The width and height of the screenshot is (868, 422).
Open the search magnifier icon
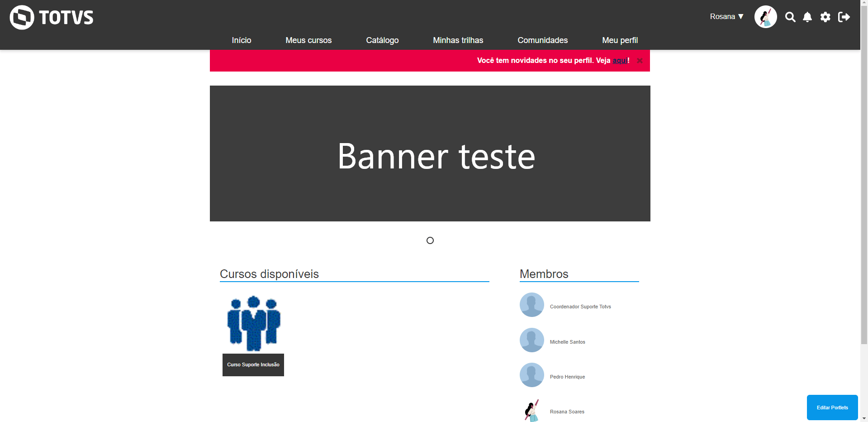click(790, 17)
